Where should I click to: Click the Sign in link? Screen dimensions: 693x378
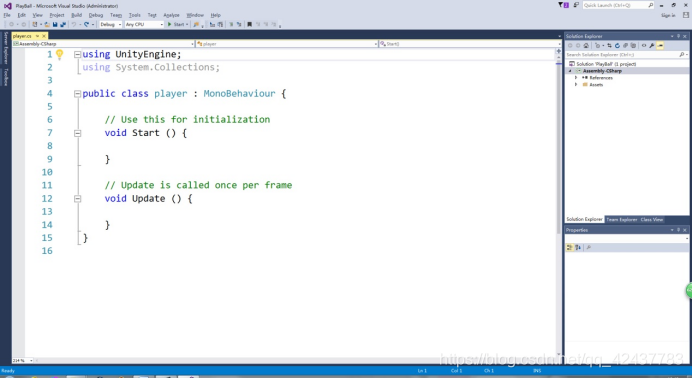668,15
